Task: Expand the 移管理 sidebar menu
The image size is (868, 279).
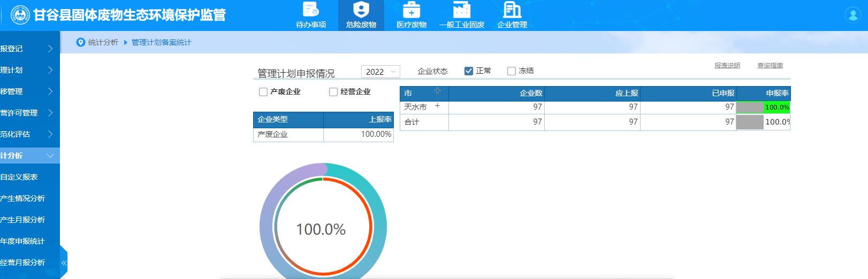Action: [30, 91]
